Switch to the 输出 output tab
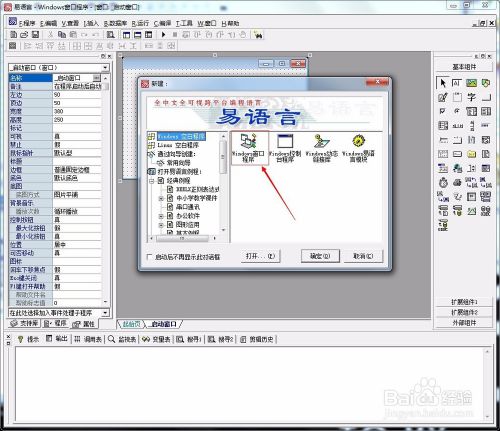The width and height of the screenshot is (500, 431). [x=57, y=339]
